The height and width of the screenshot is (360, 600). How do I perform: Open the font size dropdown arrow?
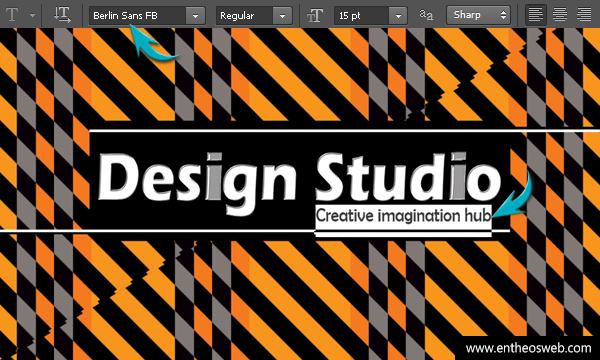click(398, 16)
